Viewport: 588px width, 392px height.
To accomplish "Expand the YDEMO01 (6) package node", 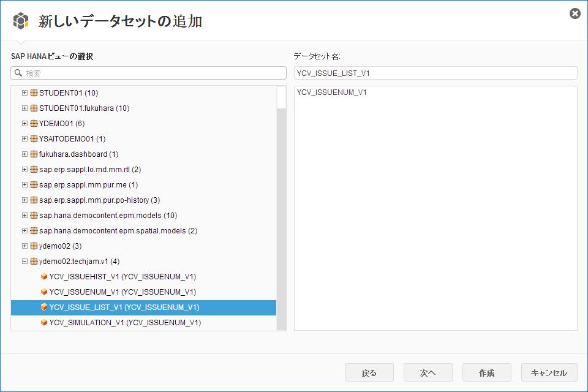I will [24, 123].
